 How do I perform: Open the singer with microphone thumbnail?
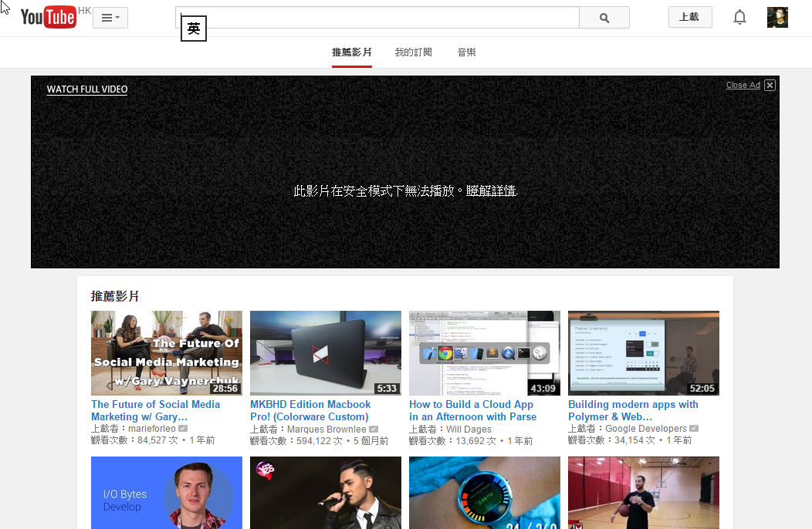tap(326, 493)
